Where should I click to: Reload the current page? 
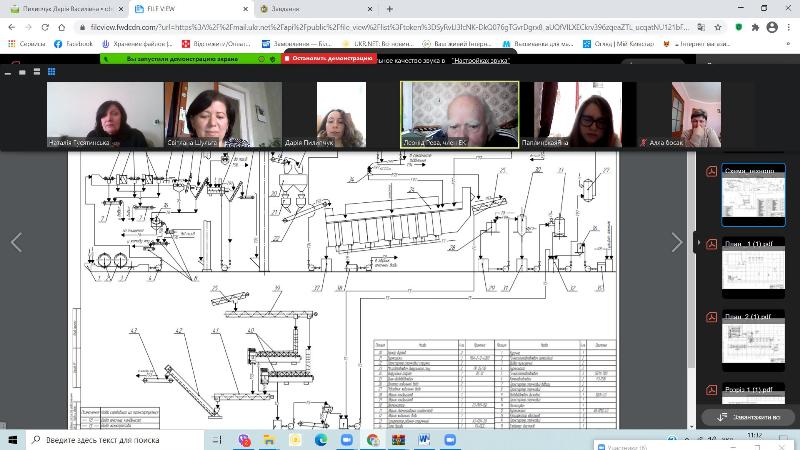click(45, 27)
